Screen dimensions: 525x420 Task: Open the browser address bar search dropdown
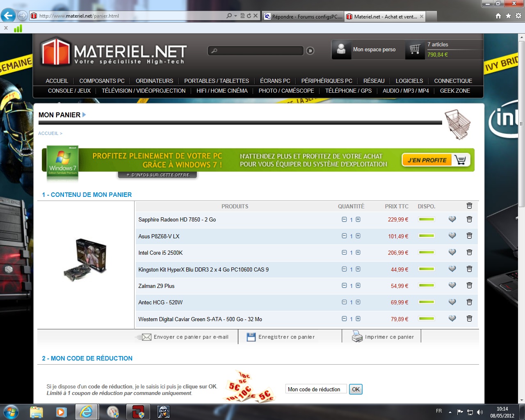[x=235, y=16]
